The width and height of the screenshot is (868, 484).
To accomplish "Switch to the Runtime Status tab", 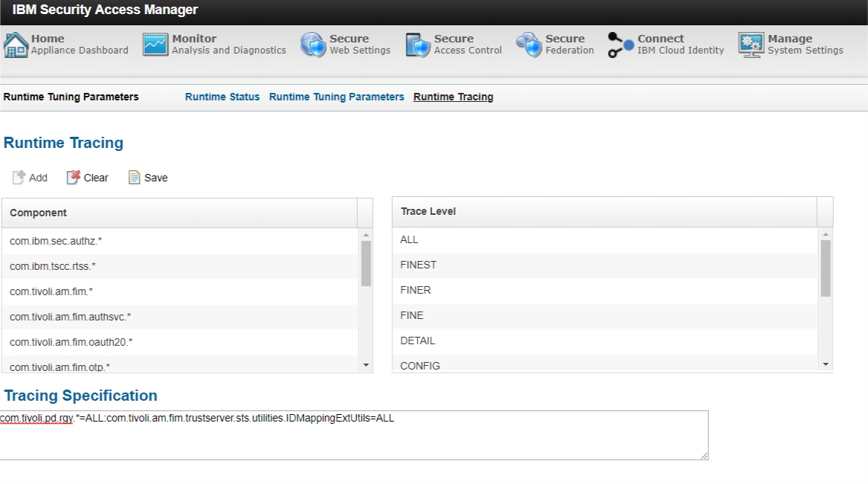I will (x=222, y=97).
